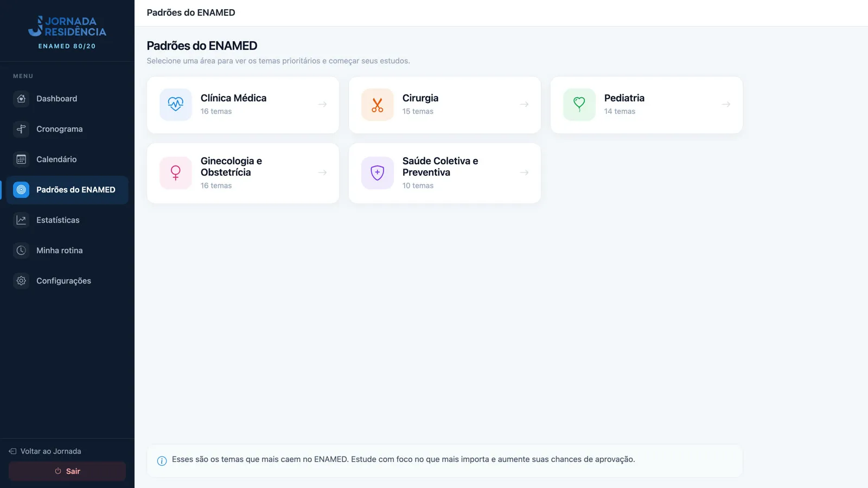Click the large Padrões do ENAMED page heading
This screenshot has height=488, width=868.
click(202, 46)
